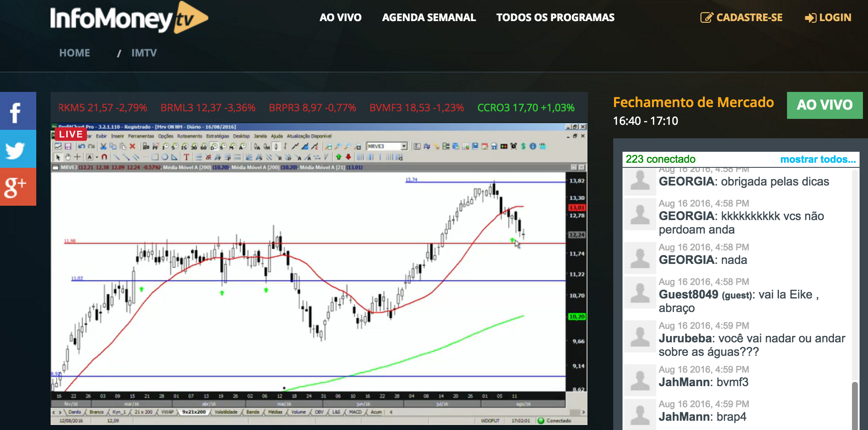
Task: Select the rectangle drawing tool
Action: [x=155, y=157]
